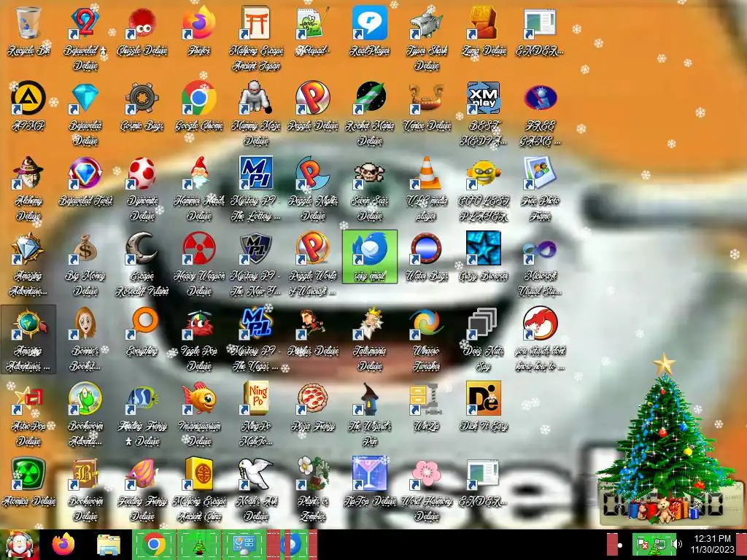
Task: Select Peggle World of Warcraft shortcut
Action: [x=313, y=264]
